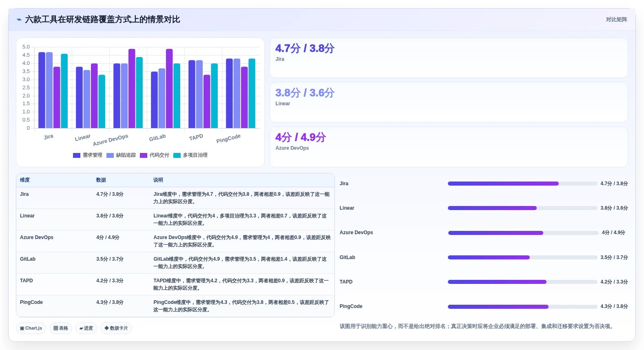Click the Linear progress bar
Viewport: 644px width, 350px height.
coord(522,208)
